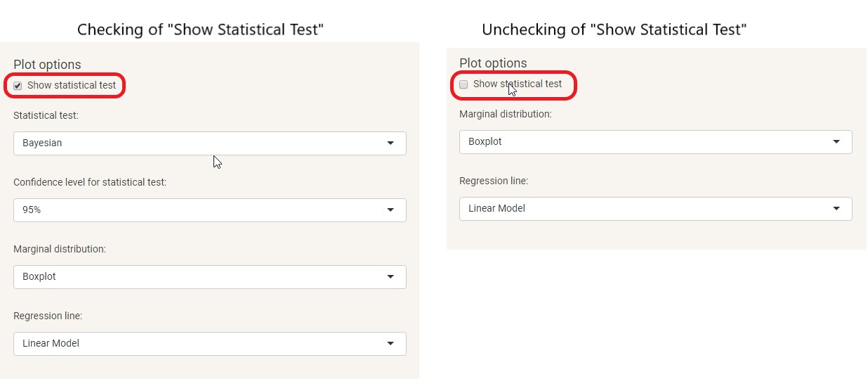This screenshot has width=868, height=379.
Task: Click the 'Unchecking of "Show Statistical Test"' title
Action: tap(614, 30)
